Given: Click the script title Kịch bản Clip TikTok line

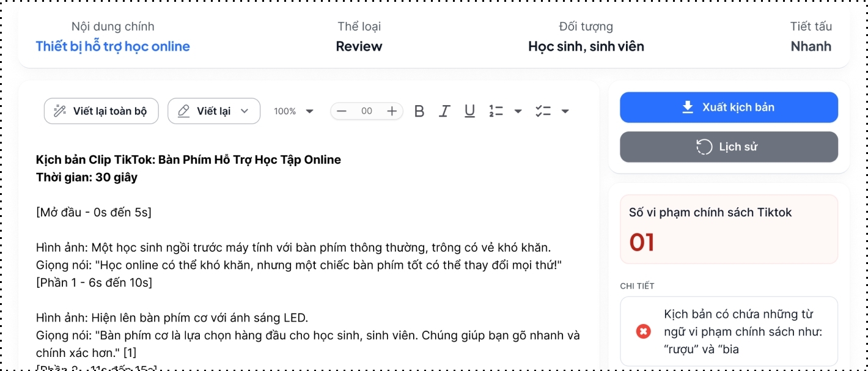Looking at the screenshot, I should [x=188, y=160].
